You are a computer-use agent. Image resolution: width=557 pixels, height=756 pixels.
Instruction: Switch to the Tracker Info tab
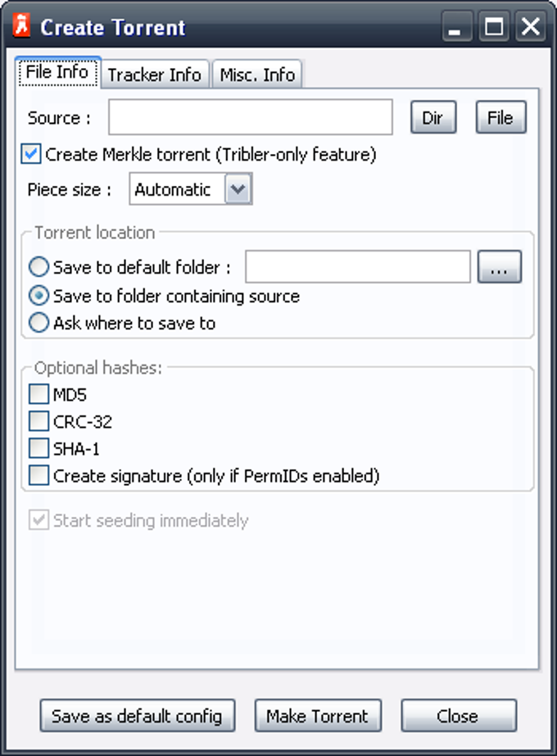(154, 75)
